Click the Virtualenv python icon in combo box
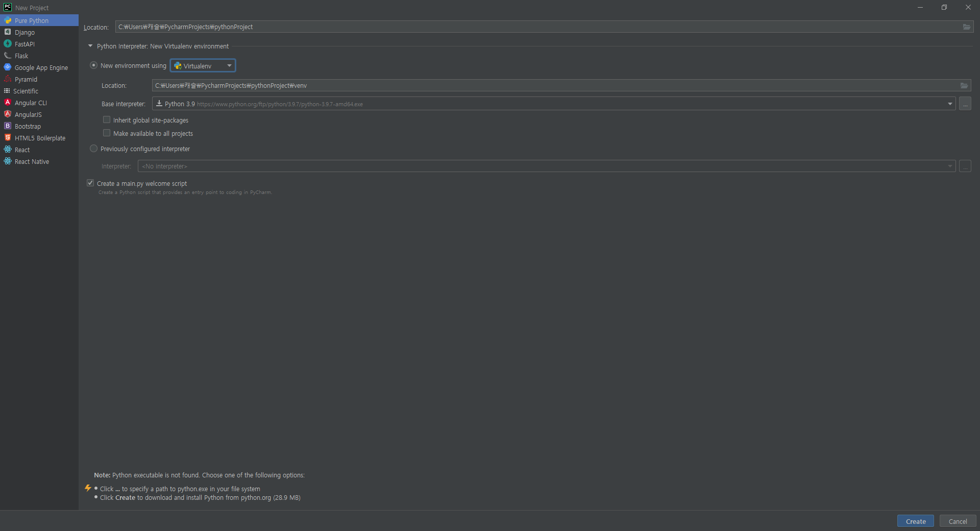Image resolution: width=980 pixels, height=531 pixels. click(x=178, y=66)
